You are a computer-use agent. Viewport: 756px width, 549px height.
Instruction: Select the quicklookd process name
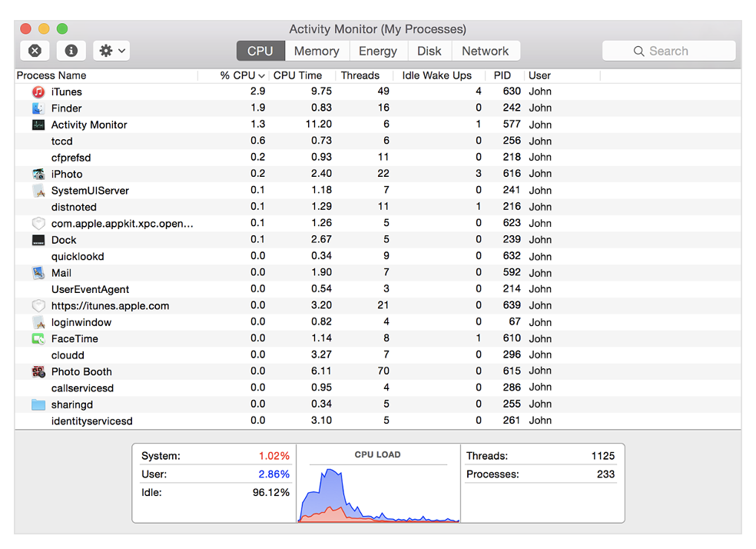[x=78, y=257]
